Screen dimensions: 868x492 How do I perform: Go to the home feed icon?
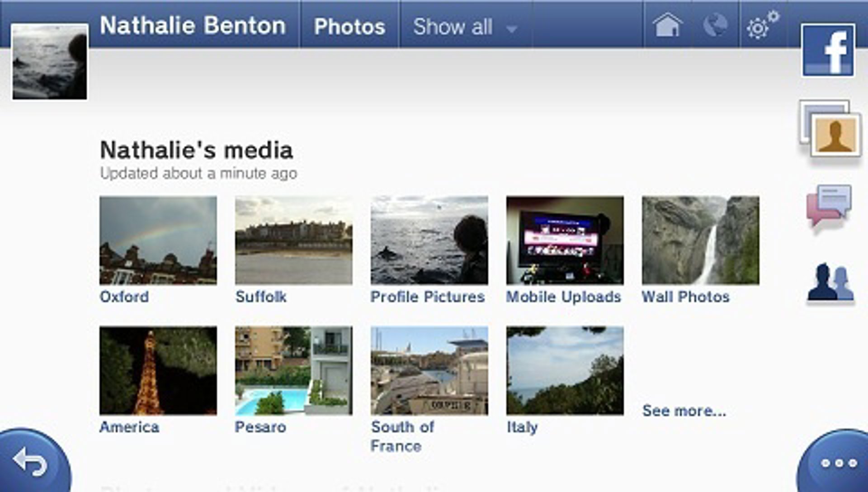click(668, 25)
